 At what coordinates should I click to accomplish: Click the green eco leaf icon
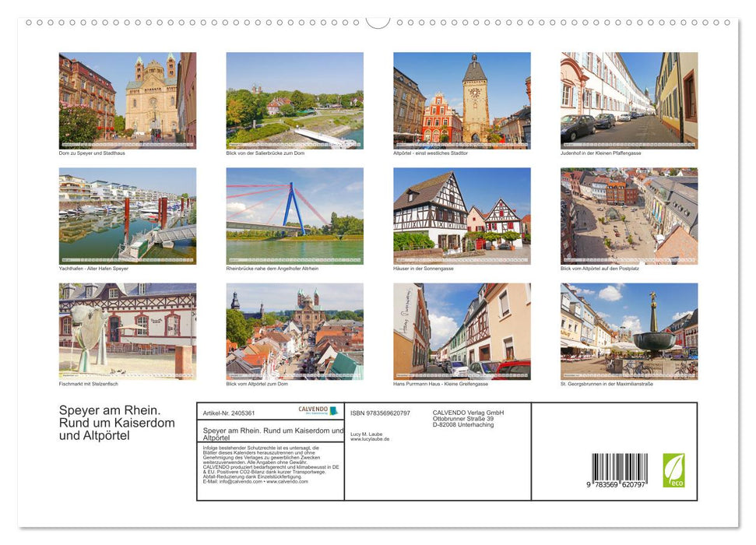point(673,470)
